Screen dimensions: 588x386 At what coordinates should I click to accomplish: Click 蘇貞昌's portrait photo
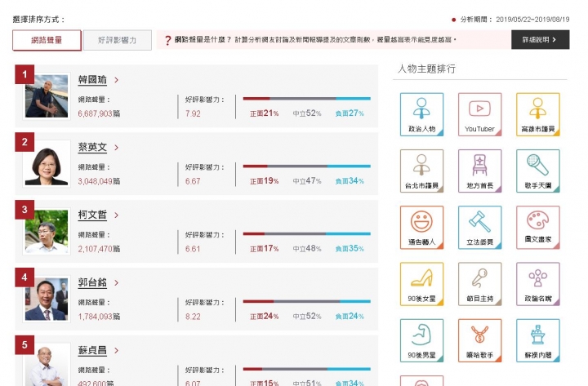coord(47,366)
